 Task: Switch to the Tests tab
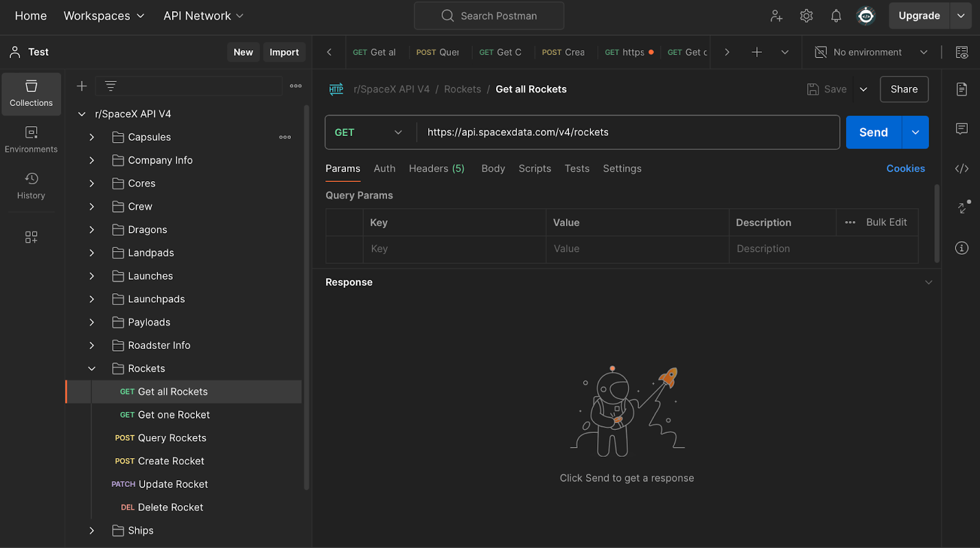(577, 168)
